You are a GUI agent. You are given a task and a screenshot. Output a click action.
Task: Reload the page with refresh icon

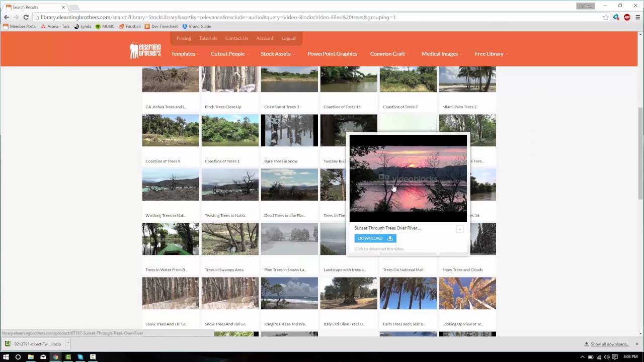pos(26,17)
